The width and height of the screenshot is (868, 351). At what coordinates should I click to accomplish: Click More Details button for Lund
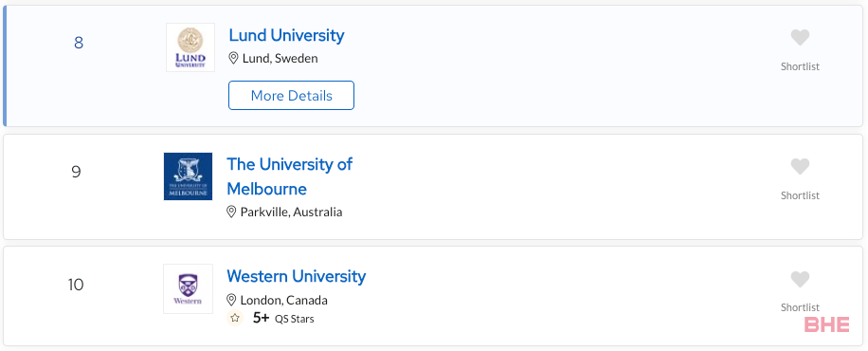coord(291,96)
